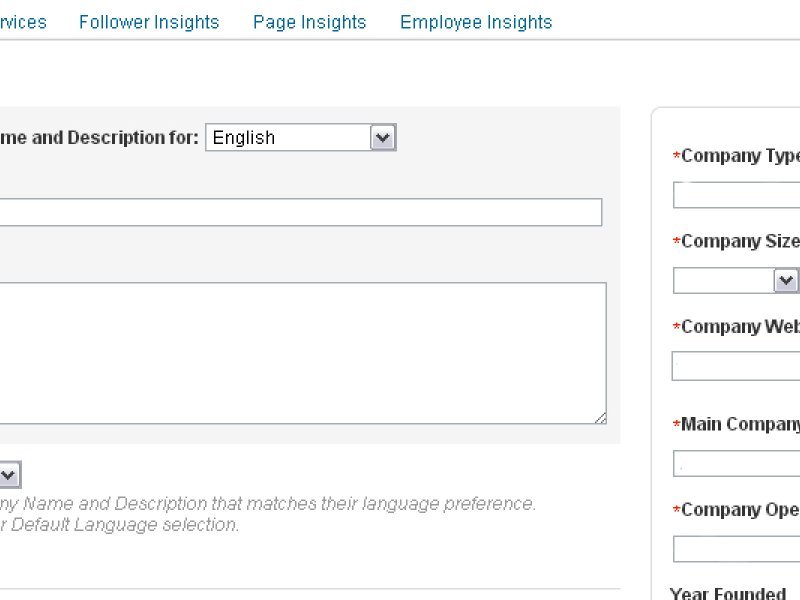Focus the Main Company industry field
The height and width of the screenshot is (600, 800).
737,464
